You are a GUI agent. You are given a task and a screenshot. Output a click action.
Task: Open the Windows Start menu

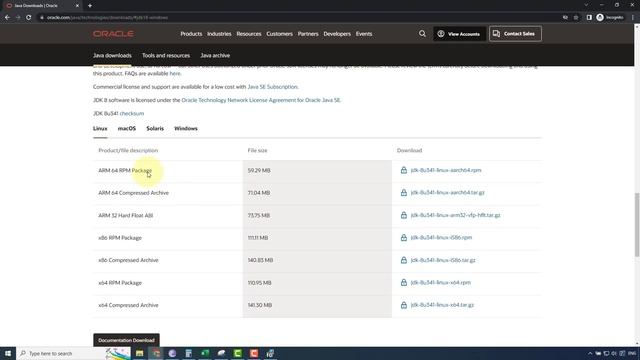pyautogui.click(x=8, y=353)
